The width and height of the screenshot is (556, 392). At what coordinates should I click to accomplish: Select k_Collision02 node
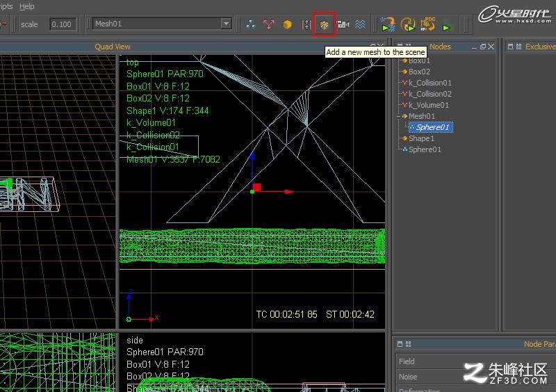click(430, 94)
